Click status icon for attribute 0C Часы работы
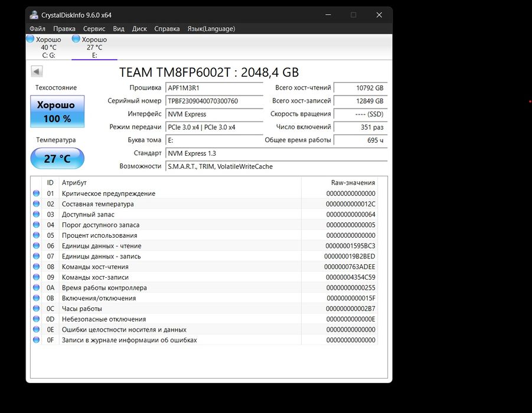The width and height of the screenshot is (532, 413). point(36,309)
